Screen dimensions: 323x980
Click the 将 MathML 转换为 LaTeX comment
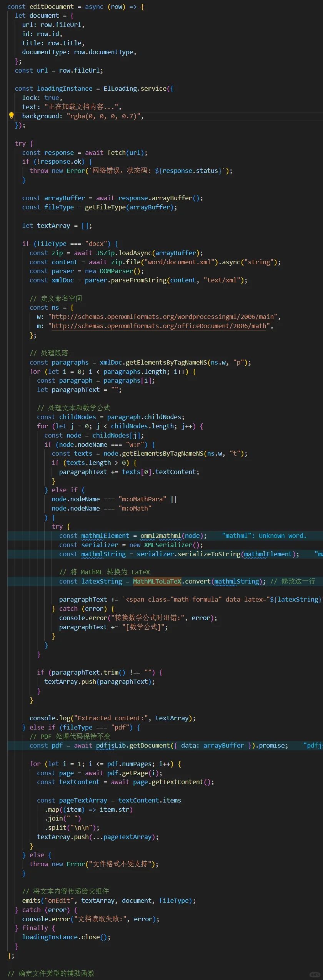click(x=105, y=572)
